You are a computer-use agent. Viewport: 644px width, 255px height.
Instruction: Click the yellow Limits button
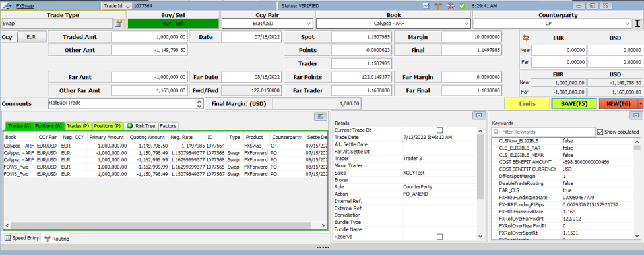pyautogui.click(x=527, y=104)
